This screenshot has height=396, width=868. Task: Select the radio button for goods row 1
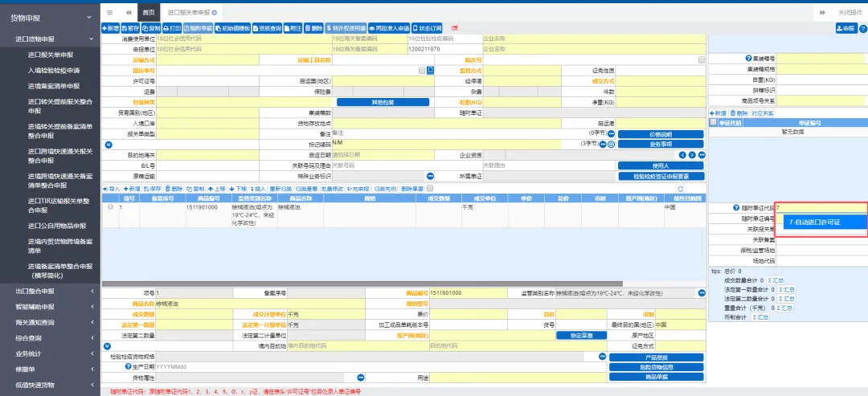[x=110, y=206]
